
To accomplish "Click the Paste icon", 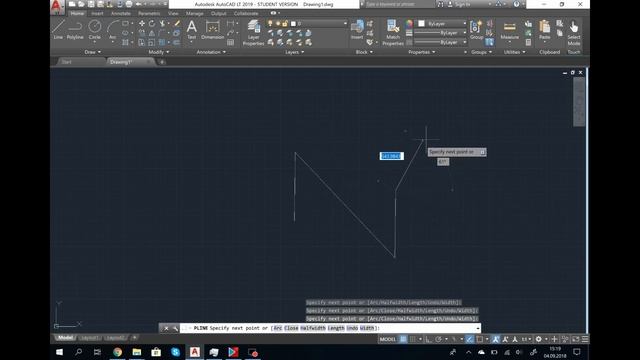I will pyautogui.click(x=544, y=29).
